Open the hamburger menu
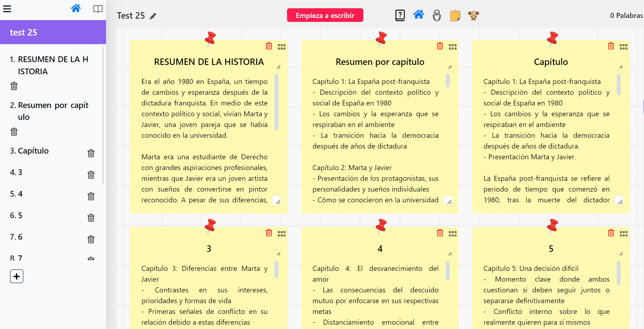Viewport: 644px width, 329px height. click(7, 9)
